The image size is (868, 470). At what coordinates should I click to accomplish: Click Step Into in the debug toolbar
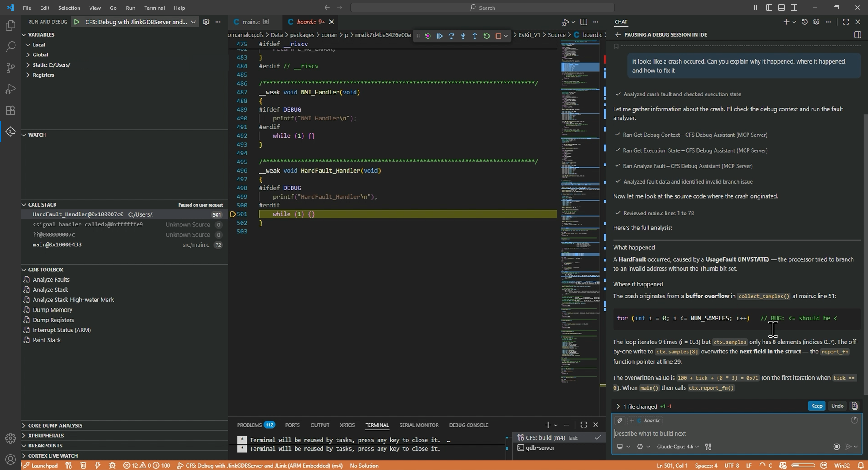[463, 36]
